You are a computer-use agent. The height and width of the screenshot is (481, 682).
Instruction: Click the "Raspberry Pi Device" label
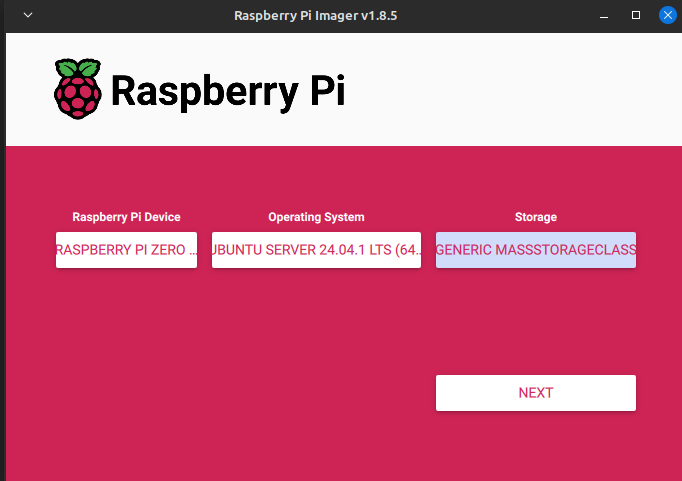click(126, 217)
